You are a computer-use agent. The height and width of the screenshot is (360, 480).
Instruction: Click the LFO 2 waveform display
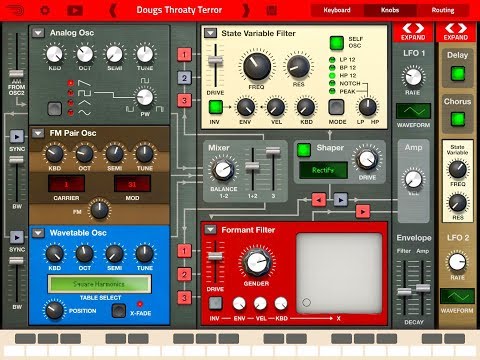coord(457,296)
